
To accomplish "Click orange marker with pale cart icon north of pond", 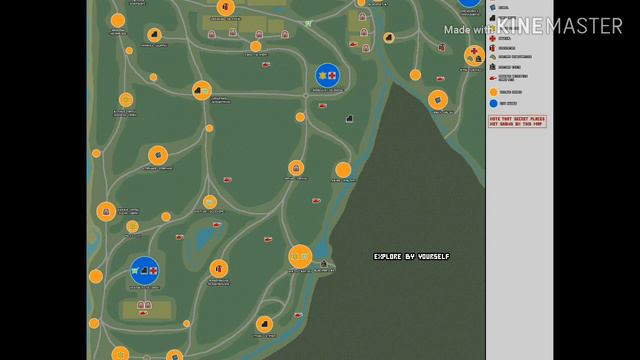I will click(x=210, y=202).
